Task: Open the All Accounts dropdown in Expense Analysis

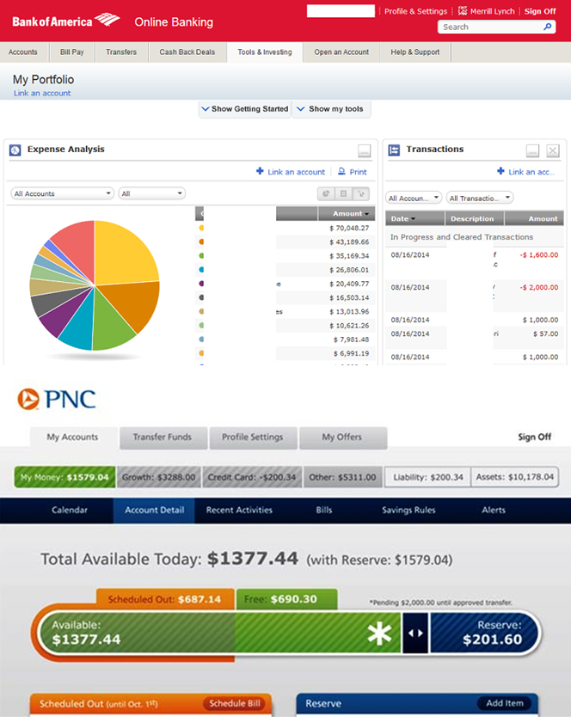Action: click(x=62, y=194)
